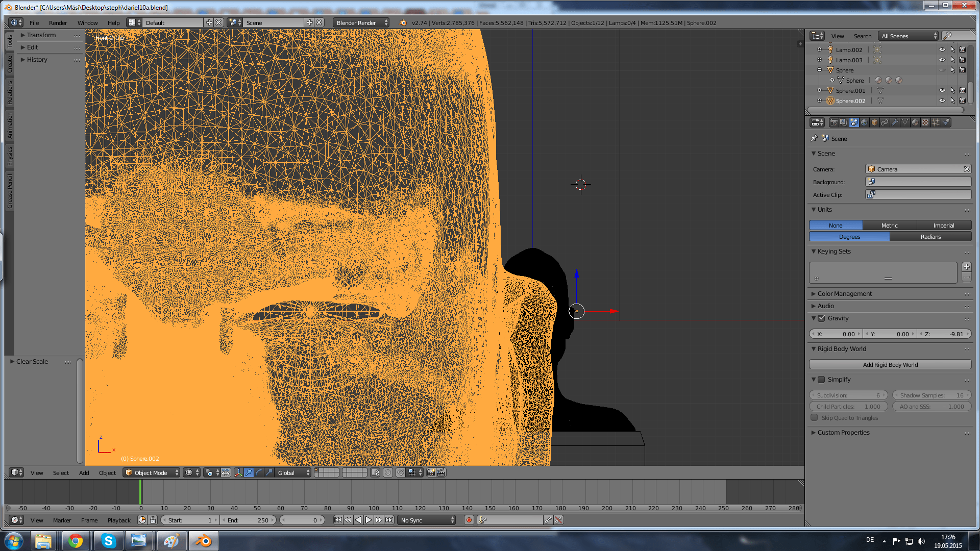Open the All Scenes outliner filter dropdown
The width and height of the screenshot is (980, 551).
(x=908, y=36)
